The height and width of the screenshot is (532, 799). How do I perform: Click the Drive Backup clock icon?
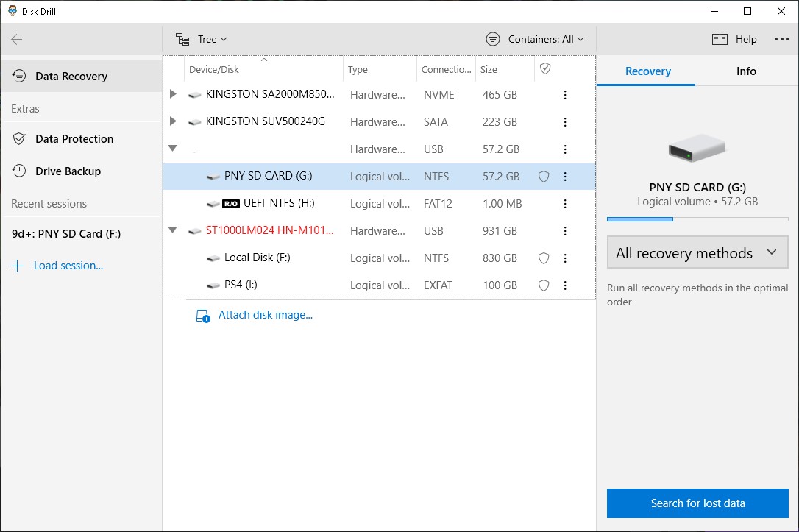pos(19,171)
